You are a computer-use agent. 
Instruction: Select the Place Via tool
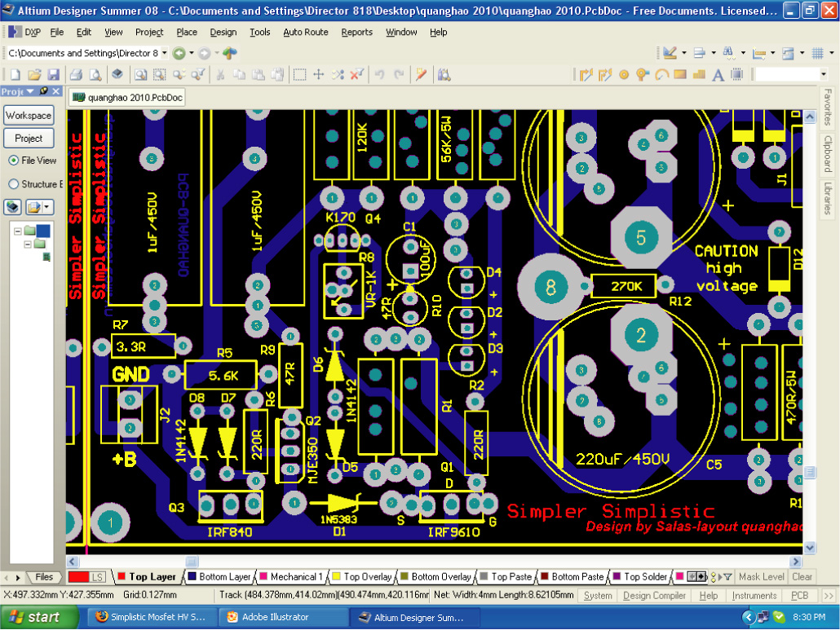coord(643,75)
